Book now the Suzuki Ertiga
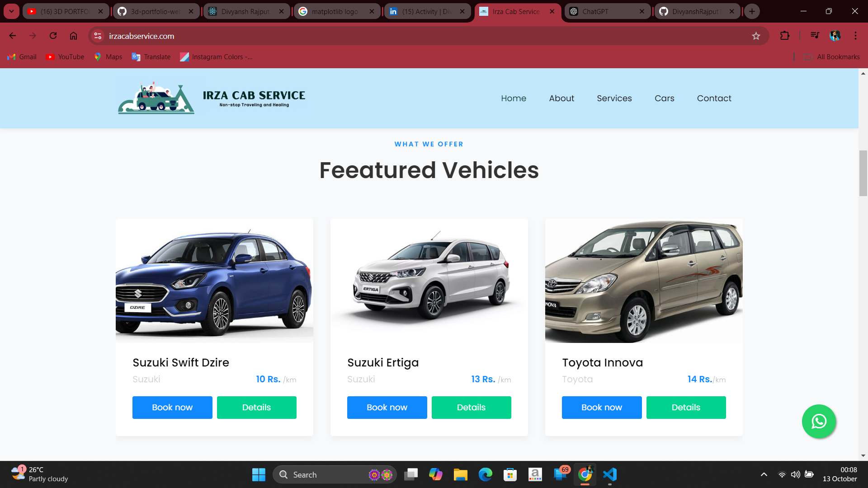Viewport: 868px width, 488px height. (x=387, y=408)
